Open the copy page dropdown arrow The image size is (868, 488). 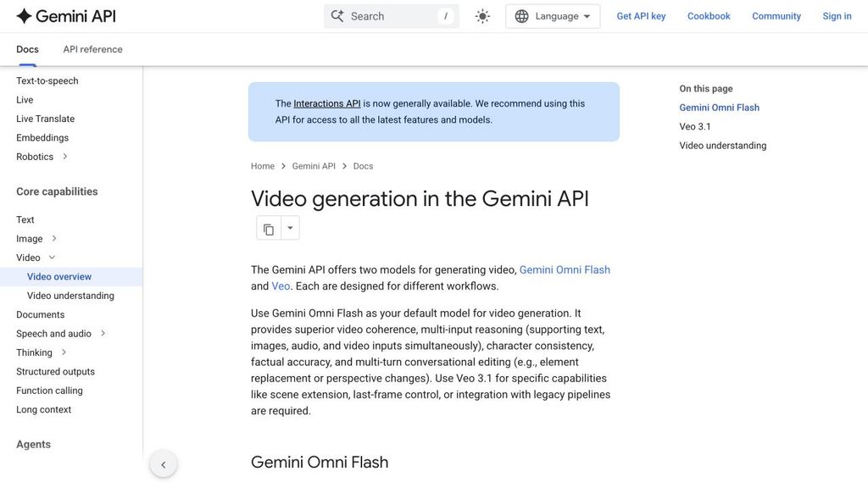pos(290,228)
